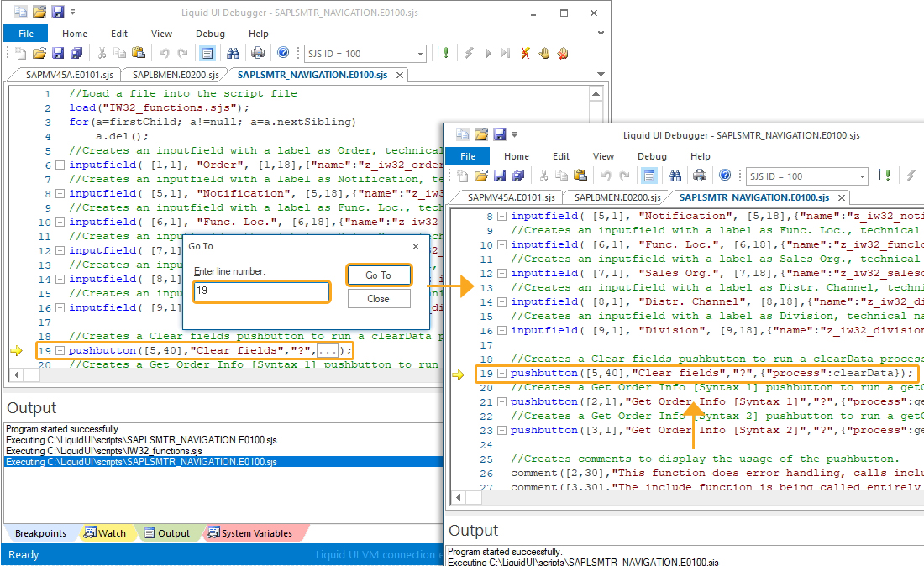
Task: Click Undo arrow in back window toolbar
Action: point(164,54)
